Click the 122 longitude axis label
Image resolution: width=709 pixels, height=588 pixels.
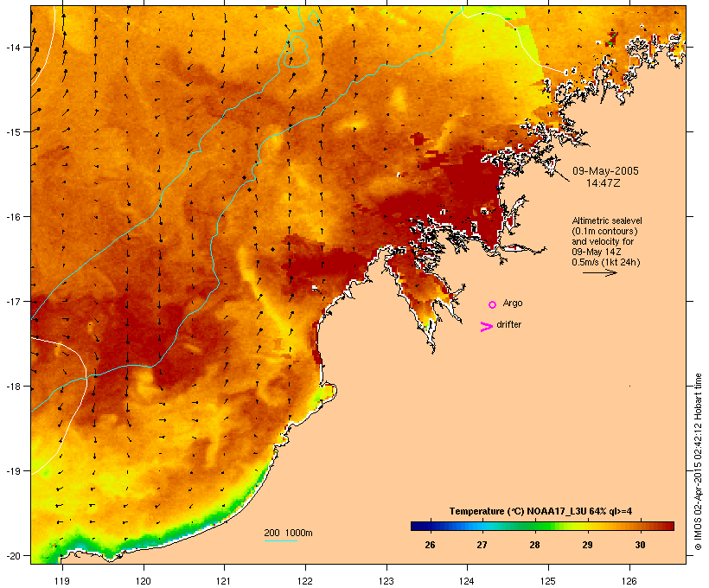(x=305, y=581)
